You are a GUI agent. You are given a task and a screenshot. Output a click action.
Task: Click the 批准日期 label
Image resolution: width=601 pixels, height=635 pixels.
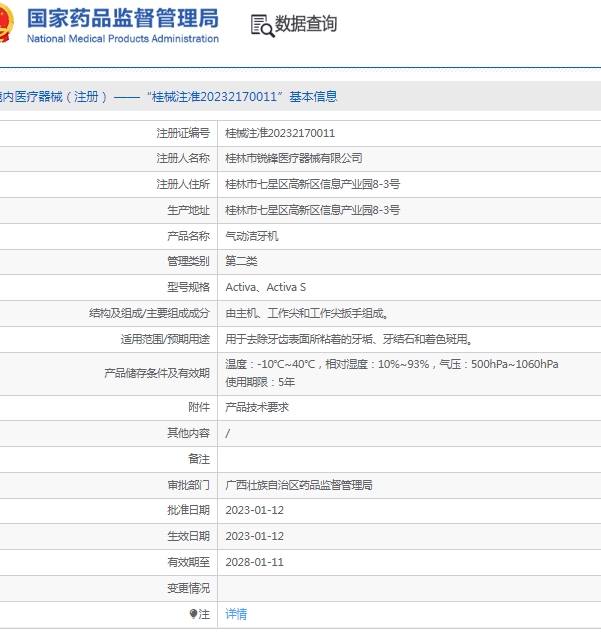(188, 510)
